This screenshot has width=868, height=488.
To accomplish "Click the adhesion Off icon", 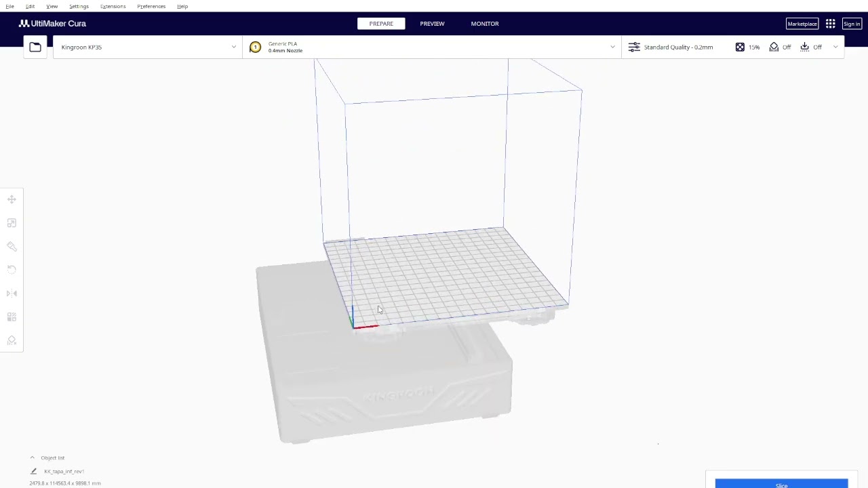I will pyautogui.click(x=804, y=47).
